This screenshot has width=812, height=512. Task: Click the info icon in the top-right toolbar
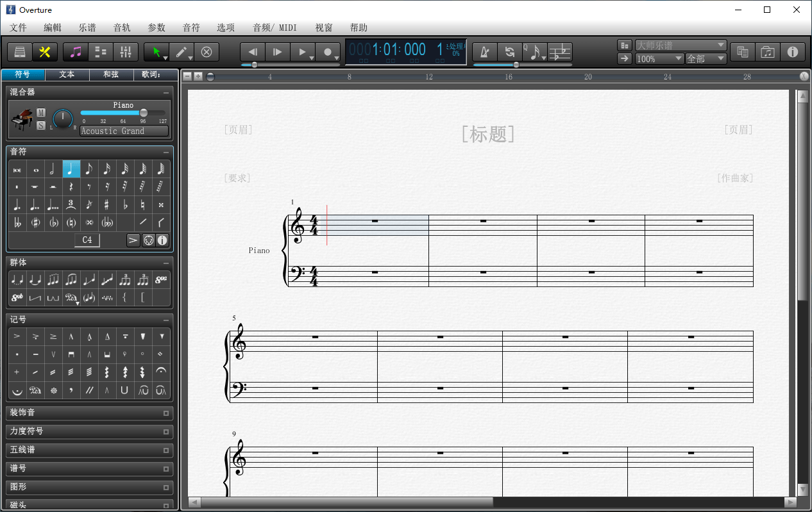tap(793, 52)
